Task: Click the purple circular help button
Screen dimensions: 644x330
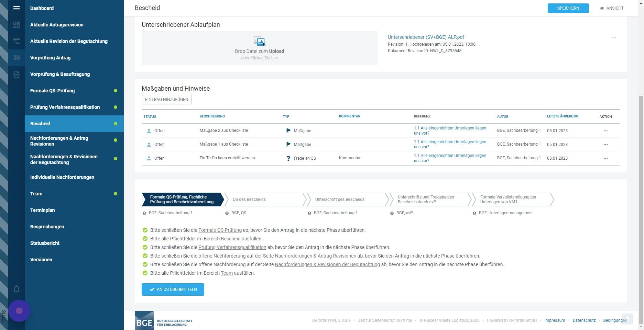Action: (19, 311)
